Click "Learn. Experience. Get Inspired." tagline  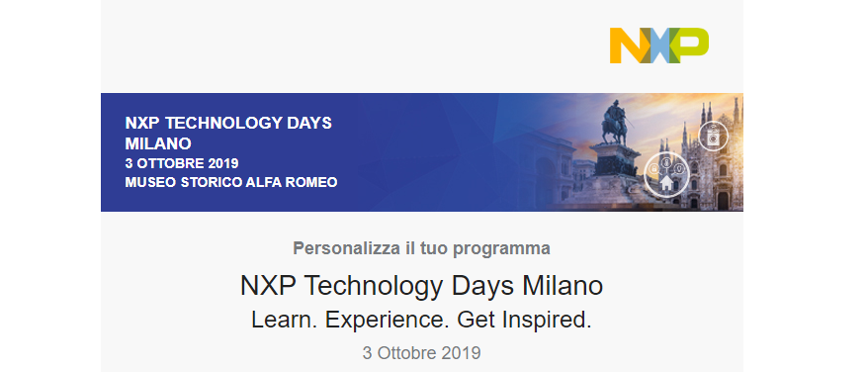tap(421, 320)
